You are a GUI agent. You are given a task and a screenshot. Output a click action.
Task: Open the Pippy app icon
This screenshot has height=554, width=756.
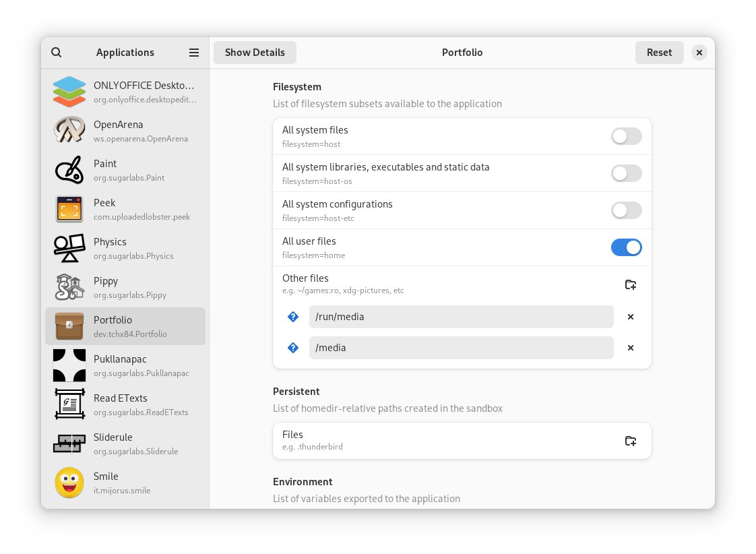click(x=69, y=287)
